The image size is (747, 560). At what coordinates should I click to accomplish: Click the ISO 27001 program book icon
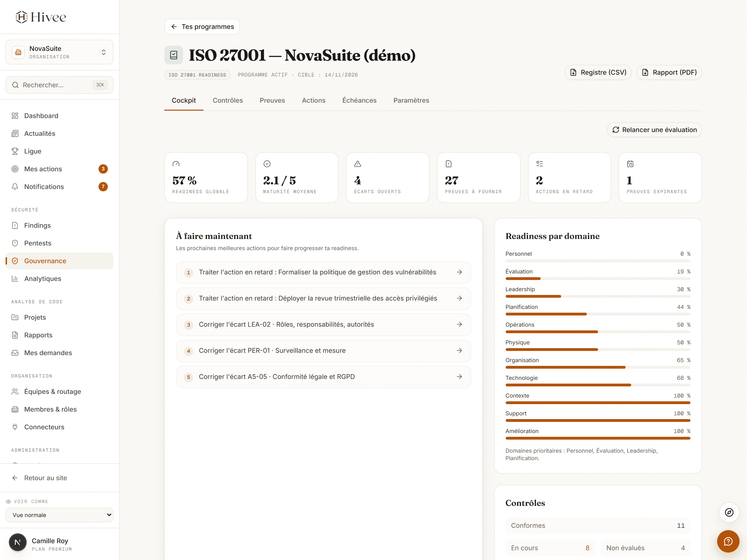174,55
